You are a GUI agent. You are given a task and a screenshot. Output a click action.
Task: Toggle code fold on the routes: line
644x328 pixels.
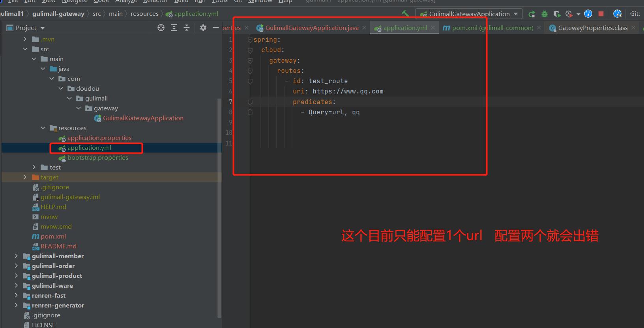(x=250, y=71)
